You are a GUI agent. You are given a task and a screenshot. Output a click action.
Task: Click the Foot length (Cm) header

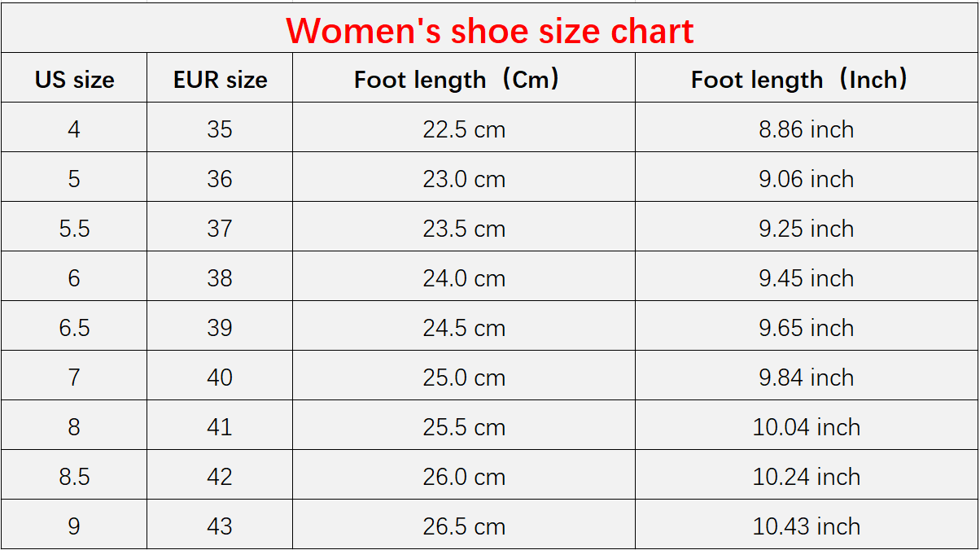point(463,80)
